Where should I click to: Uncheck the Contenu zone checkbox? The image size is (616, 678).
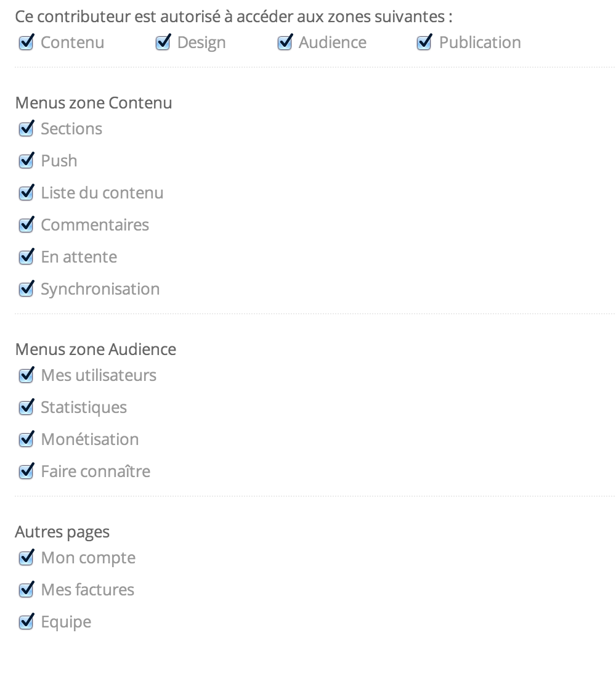(26, 43)
